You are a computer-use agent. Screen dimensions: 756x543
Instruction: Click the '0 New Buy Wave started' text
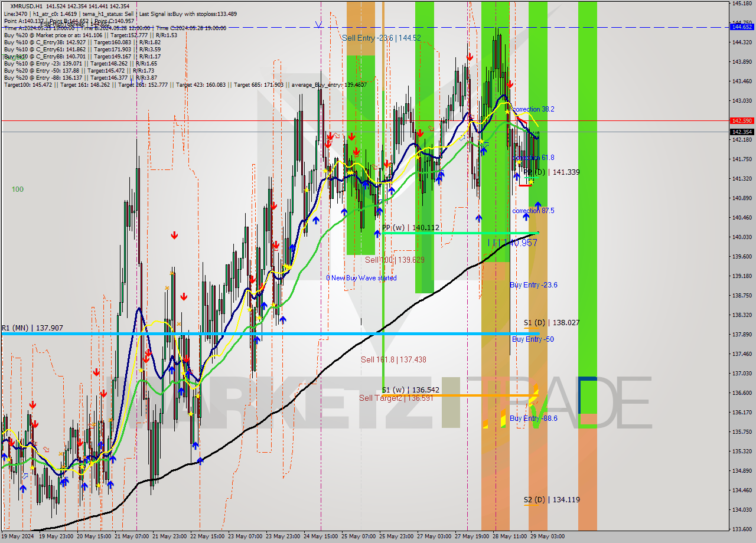pyautogui.click(x=361, y=278)
